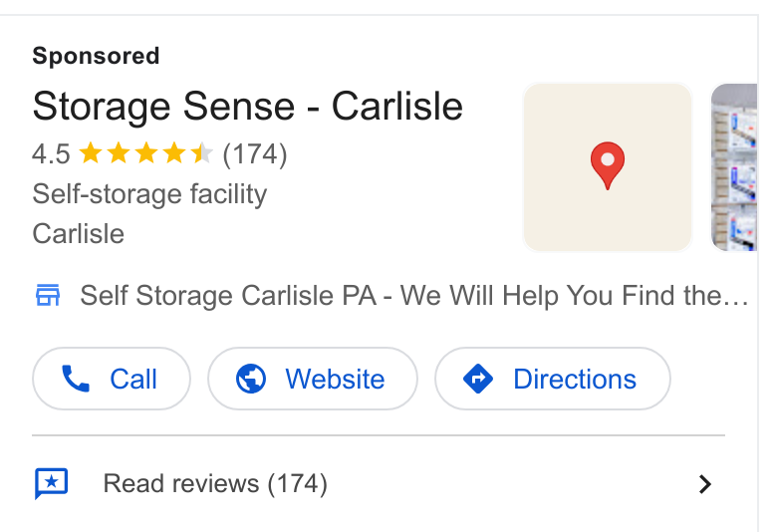Click the review star speech-bubble icon
The height and width of the screenshot is (532, 773).
[51, 483]
